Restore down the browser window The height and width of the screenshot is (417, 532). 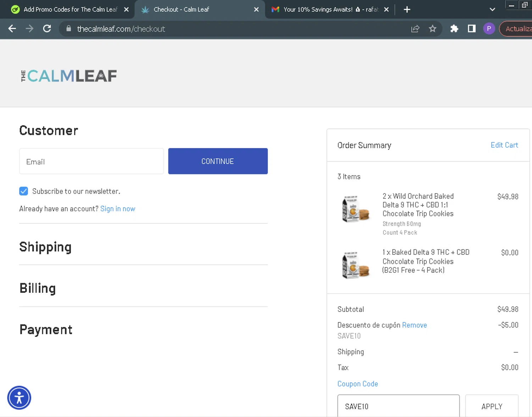tap(525, 5)
